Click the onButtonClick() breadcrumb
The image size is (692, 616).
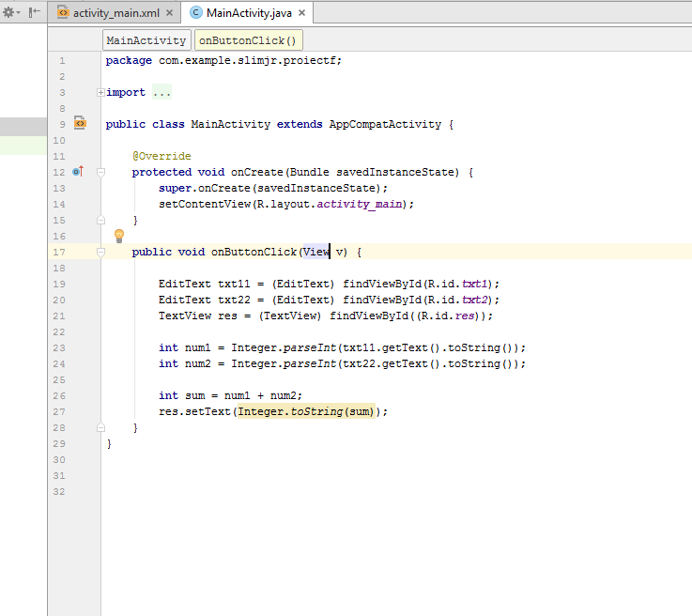(248, 40)
